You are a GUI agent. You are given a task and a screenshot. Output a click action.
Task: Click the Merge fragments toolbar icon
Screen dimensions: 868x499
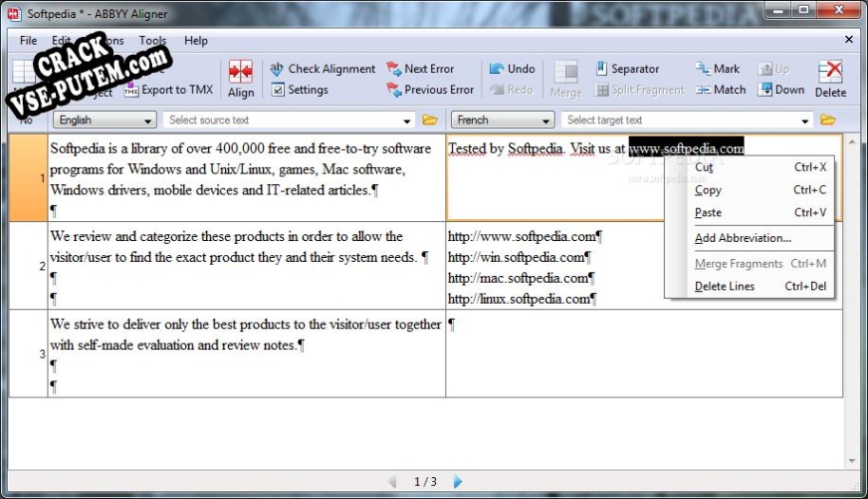point(565,80)
